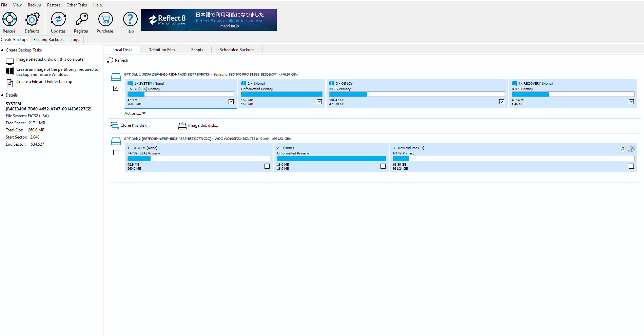Screen dimensions: 644x336
Task: Switch to the Definition Files tab
Action: (x=162, y=50)
